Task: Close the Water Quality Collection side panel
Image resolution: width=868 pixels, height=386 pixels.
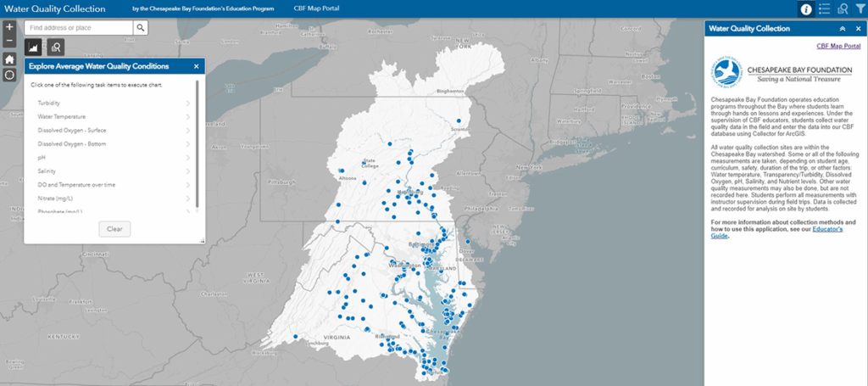Action: click(858, 29)
